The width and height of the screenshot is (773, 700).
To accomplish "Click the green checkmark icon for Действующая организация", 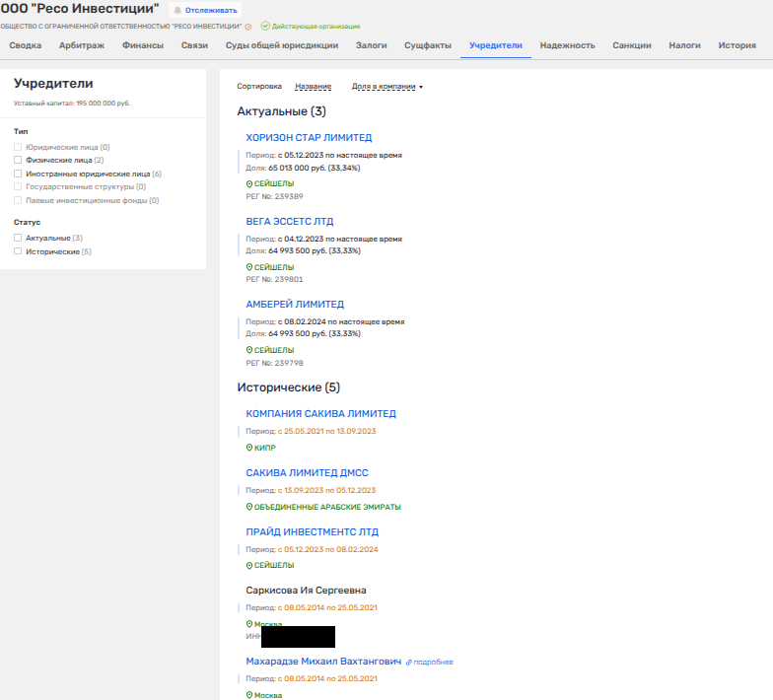I will (265, 27).
